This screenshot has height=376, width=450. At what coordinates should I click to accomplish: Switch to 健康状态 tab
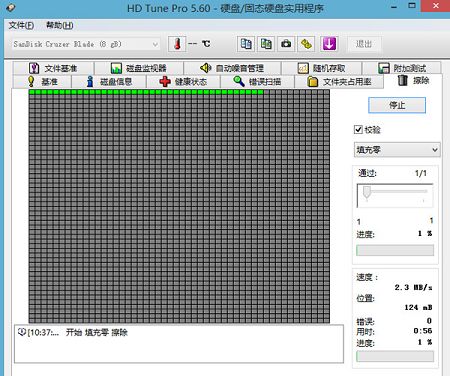tap(183, 82)
